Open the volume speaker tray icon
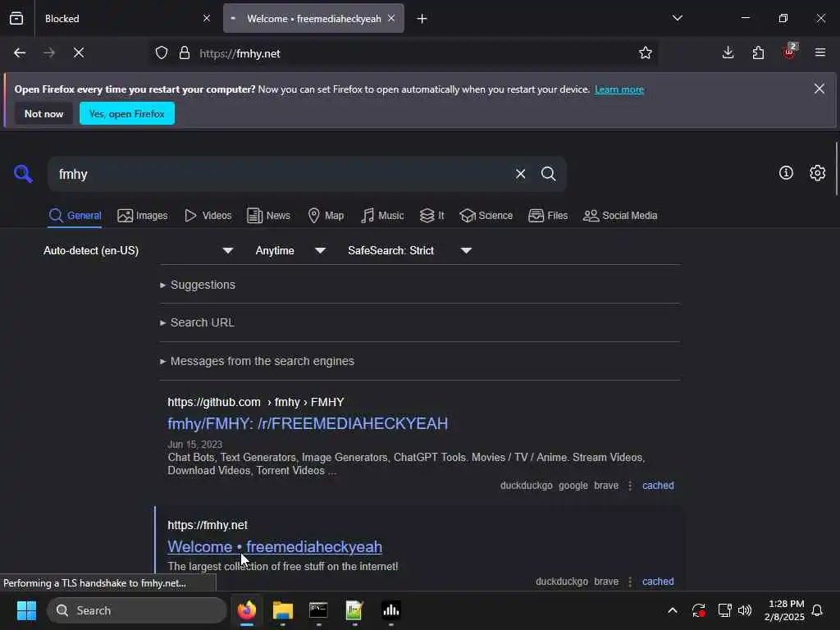The image size is (840, 630). (745, 610)
